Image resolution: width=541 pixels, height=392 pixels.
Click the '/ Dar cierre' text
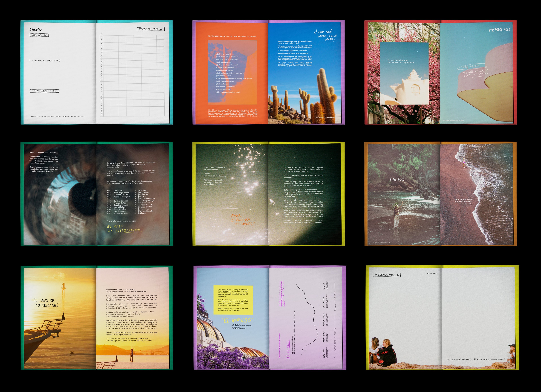[x=432, y=273]
